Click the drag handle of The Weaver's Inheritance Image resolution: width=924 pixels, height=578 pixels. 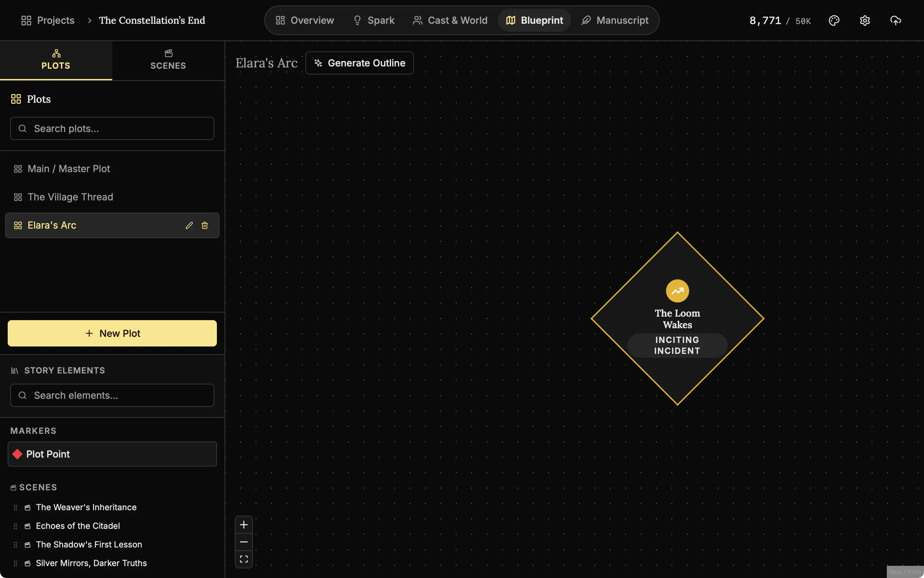(15, 508)
